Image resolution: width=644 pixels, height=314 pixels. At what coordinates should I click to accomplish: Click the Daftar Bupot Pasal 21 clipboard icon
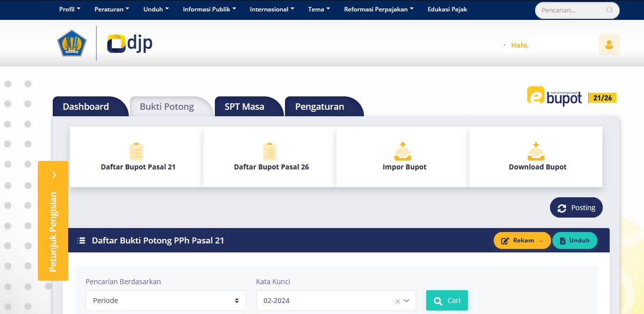[x=136, y=151]
